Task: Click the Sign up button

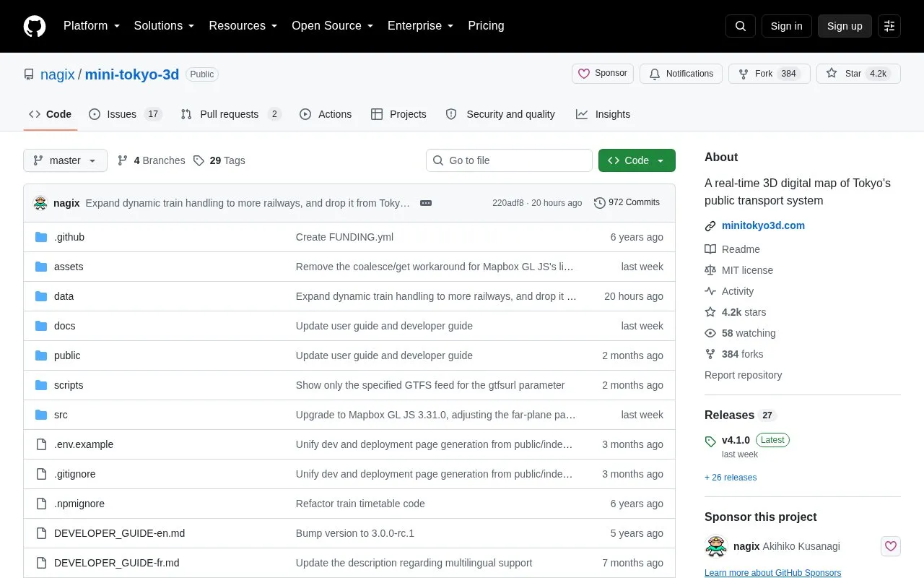Action: [x=845, y=26]
